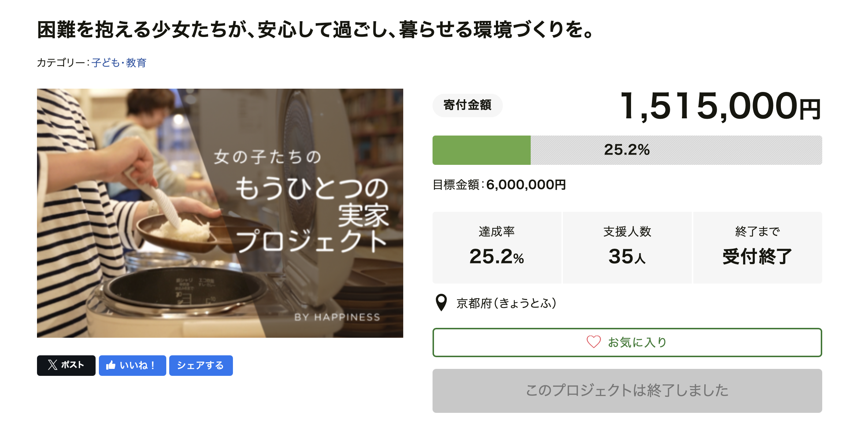Click the project title heading
This screenshot has width=868, height=422.
pyautogui.click(x=315, y=29)
